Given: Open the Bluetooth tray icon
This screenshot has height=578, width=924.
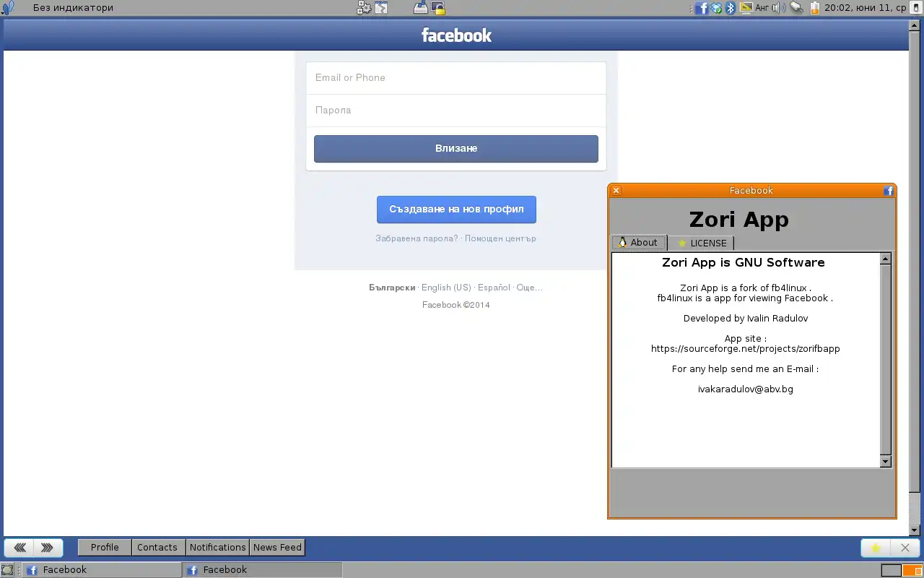Looking at the screenshot, I should point(730,8).
